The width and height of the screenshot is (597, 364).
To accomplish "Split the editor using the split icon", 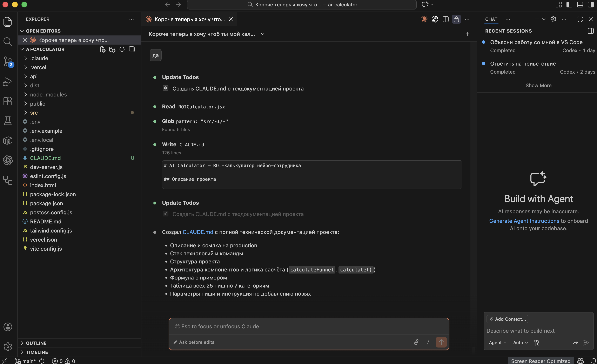I will 445,19.
